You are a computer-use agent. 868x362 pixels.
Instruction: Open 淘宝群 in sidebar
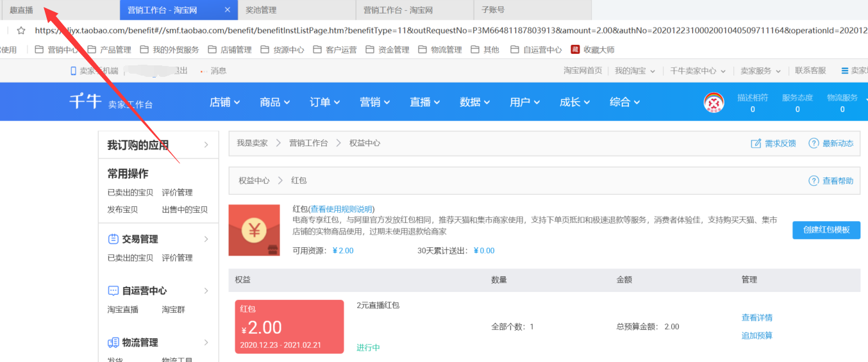pyautogui.click(x=174, y=309)
